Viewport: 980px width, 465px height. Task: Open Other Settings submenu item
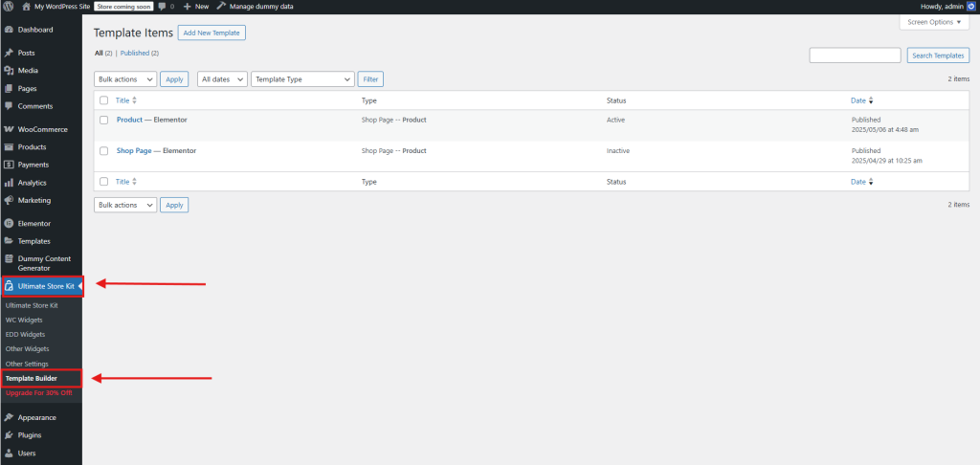[x=27, y=364]
